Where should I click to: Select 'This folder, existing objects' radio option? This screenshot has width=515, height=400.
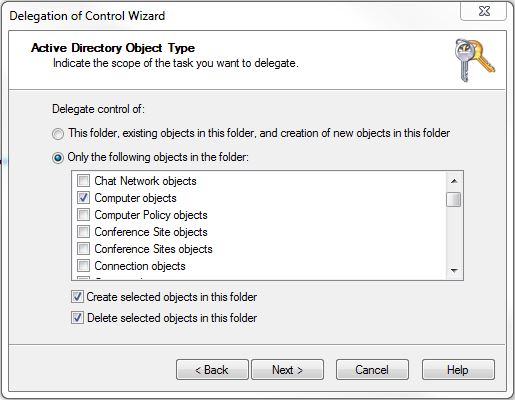coord(58,134)
